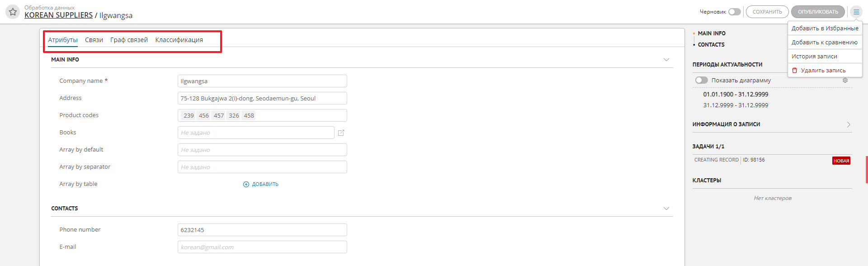The height and width of the screenshot is (266, 868).
Task: Click the Опубликовать button
Action: tap(818, 12)
